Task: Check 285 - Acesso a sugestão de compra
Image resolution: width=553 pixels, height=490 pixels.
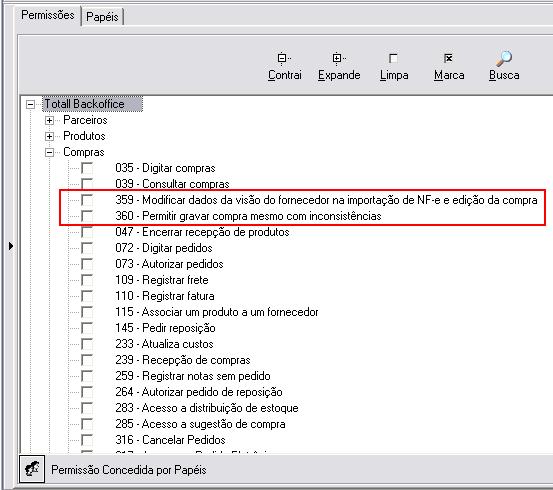Action: coord(87,424)
